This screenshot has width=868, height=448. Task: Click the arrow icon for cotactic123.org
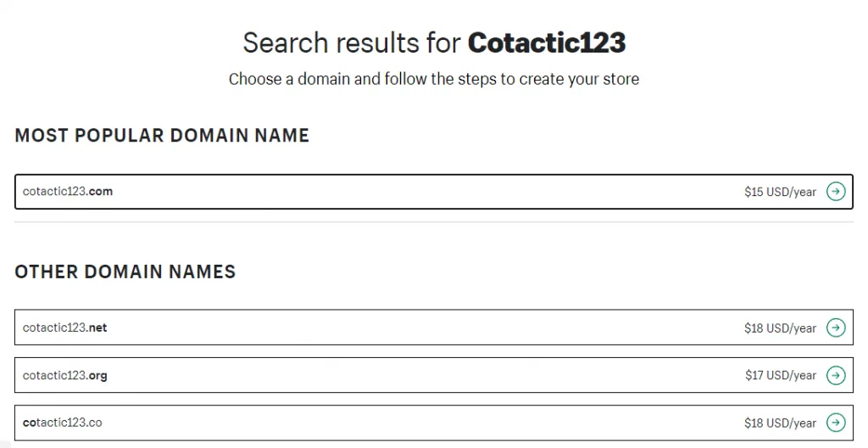click(836, 375)
